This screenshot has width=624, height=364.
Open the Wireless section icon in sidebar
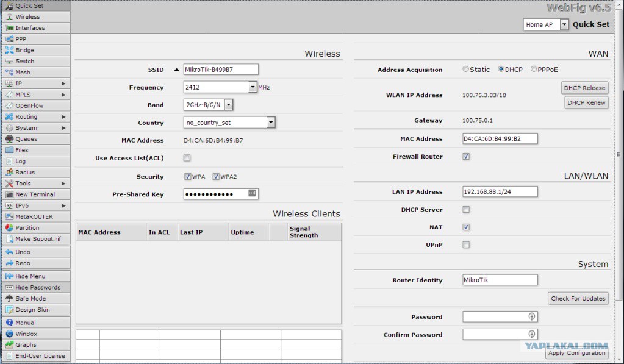[x=9, y=17]
